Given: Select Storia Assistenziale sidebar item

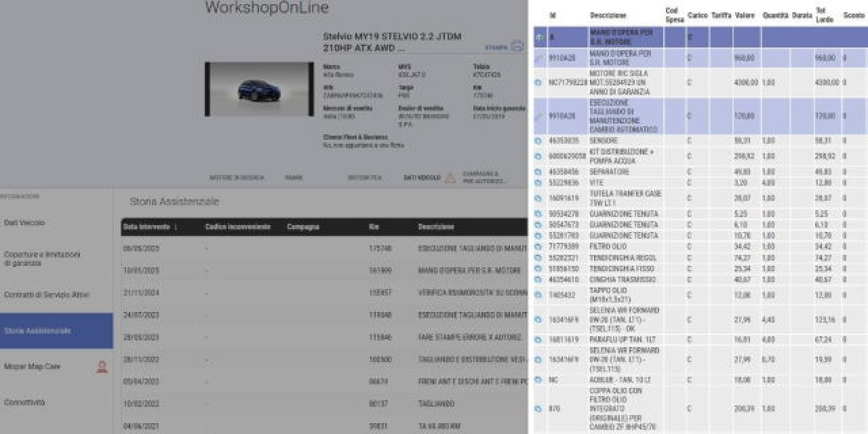Looking at the screenshot, I should tap(56, 331).
